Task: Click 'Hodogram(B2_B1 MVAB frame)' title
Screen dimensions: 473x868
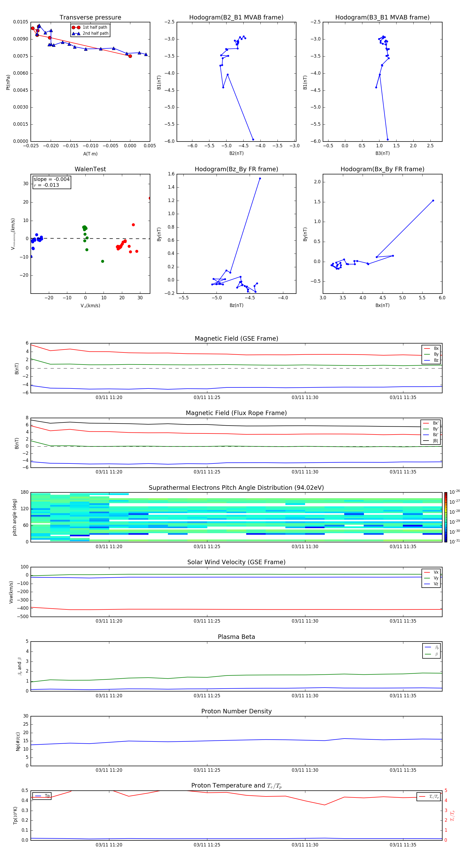Action: tap(236, 18)
